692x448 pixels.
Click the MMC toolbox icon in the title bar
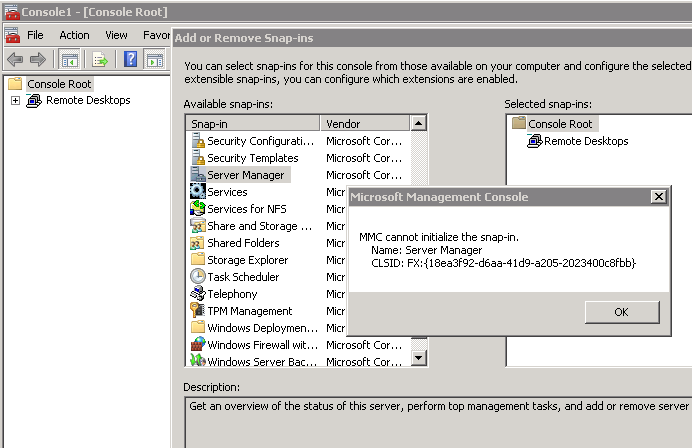12,12
